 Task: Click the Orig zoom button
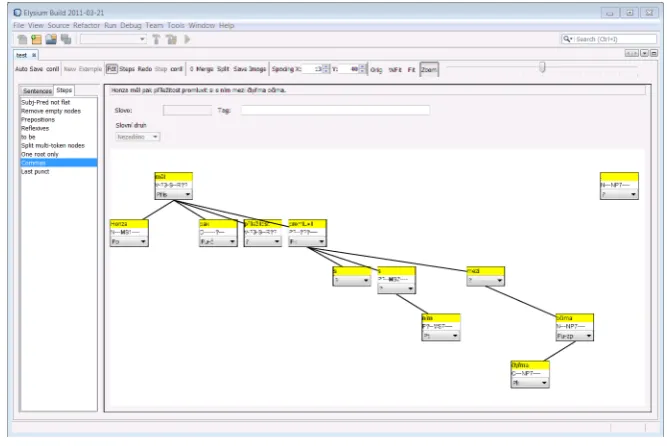coord(376,70)
